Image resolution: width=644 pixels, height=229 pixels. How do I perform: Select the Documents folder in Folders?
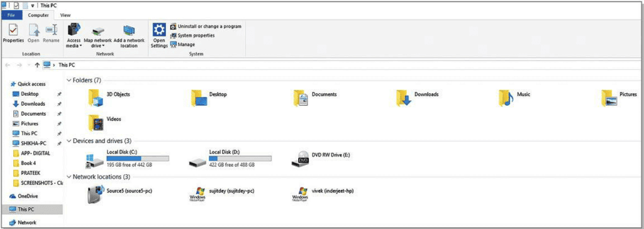pyautogui.click(x=316, y=98)
